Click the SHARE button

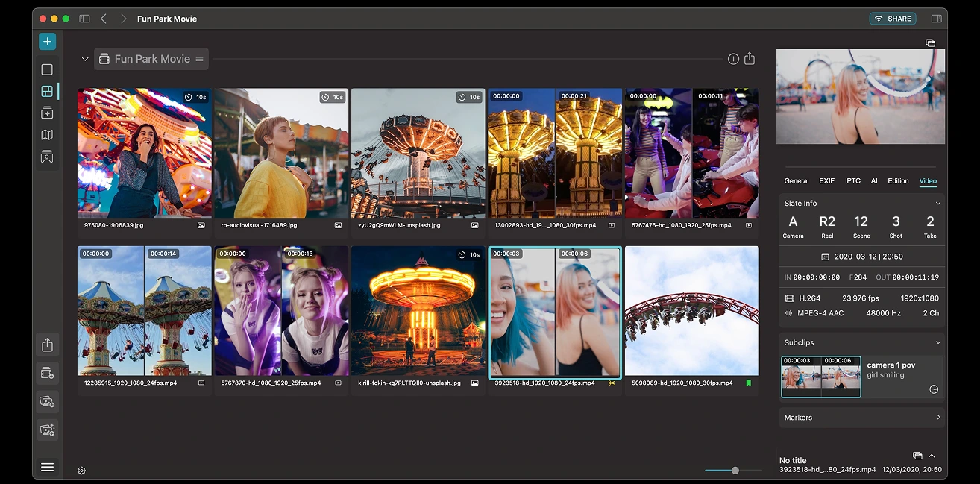pos(893,19)
